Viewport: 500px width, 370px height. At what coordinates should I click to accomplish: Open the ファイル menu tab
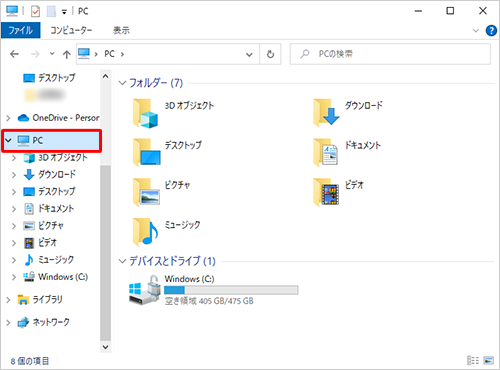pos(21,30)
